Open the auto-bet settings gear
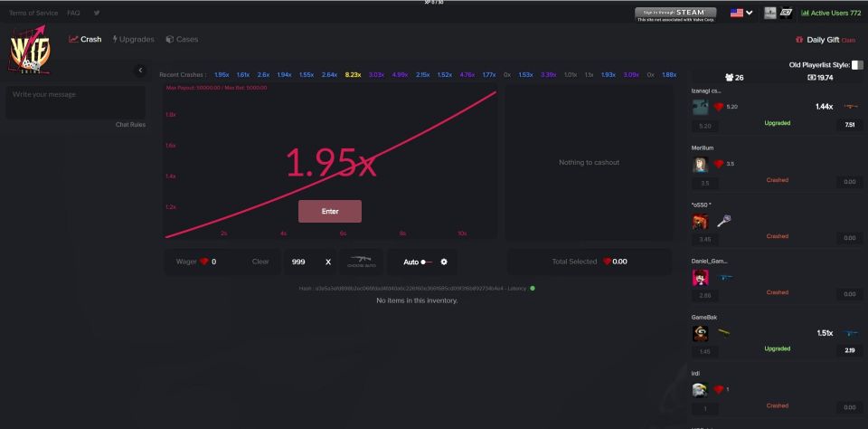Viewport: 868px width, 429px height. point(444,262)
